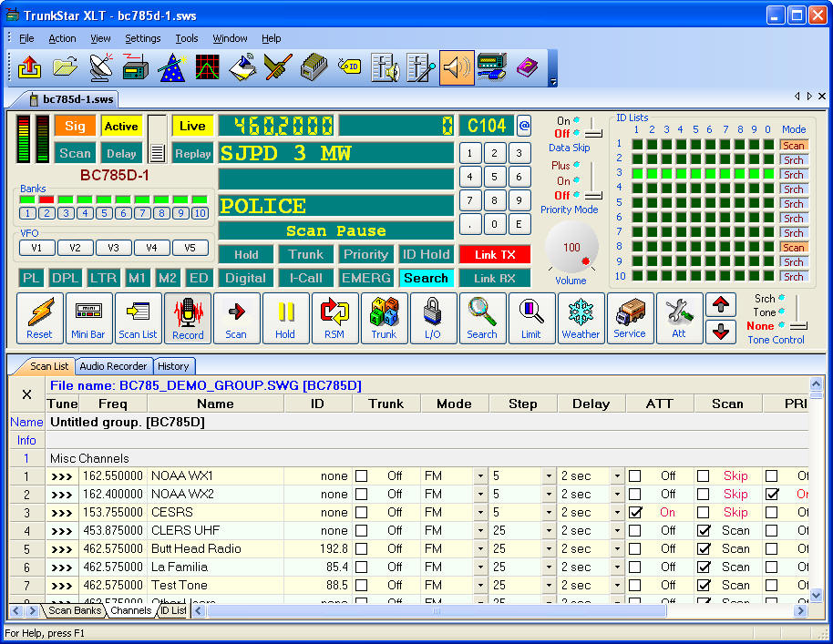The width and height of the screenshot is (833, 644).
Task: Adjust the Volume knob
Action: (571, 248)
